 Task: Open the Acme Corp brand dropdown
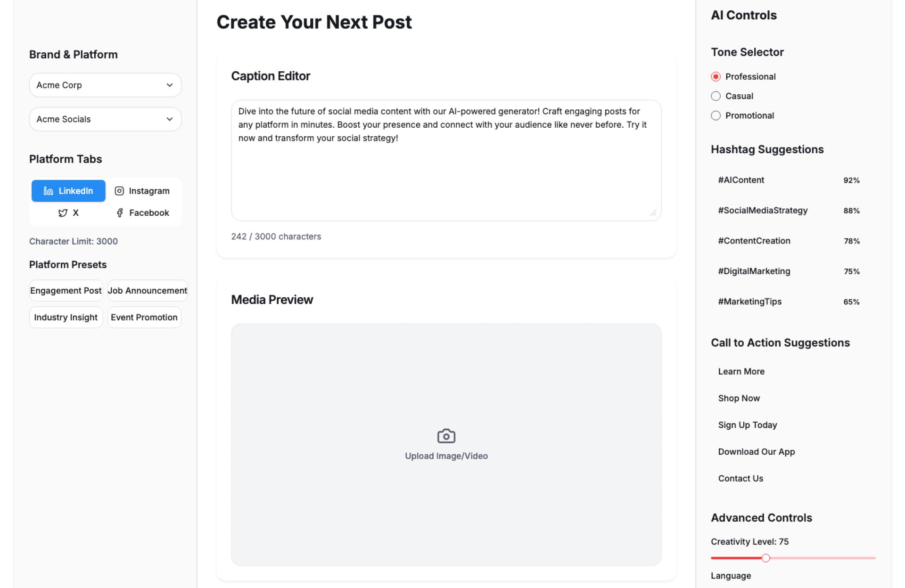(x=105, y=85)
